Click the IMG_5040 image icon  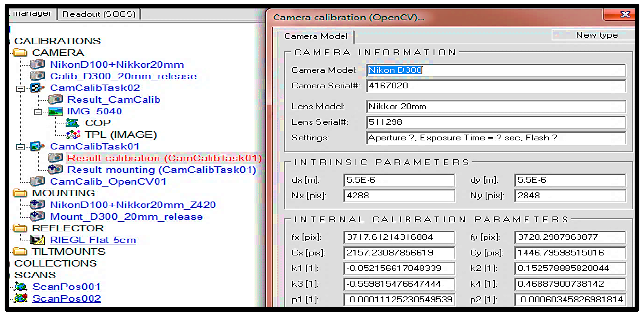(55, 111)
